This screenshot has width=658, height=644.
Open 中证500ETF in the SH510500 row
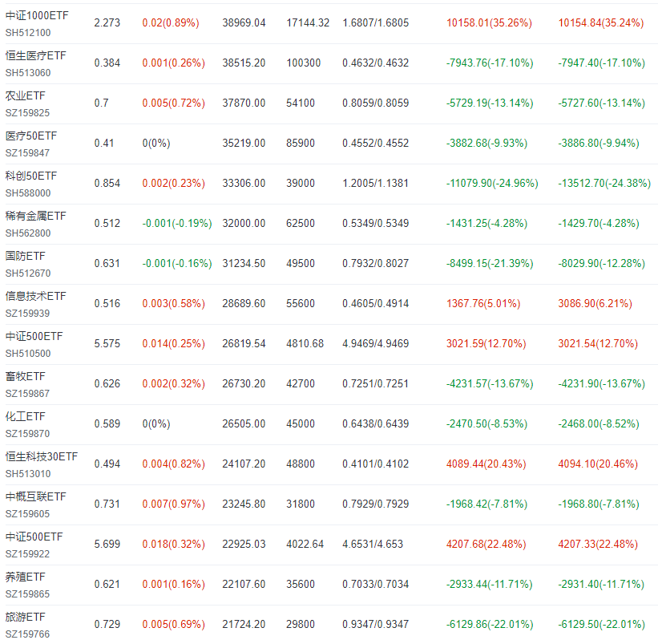point(34,336)
